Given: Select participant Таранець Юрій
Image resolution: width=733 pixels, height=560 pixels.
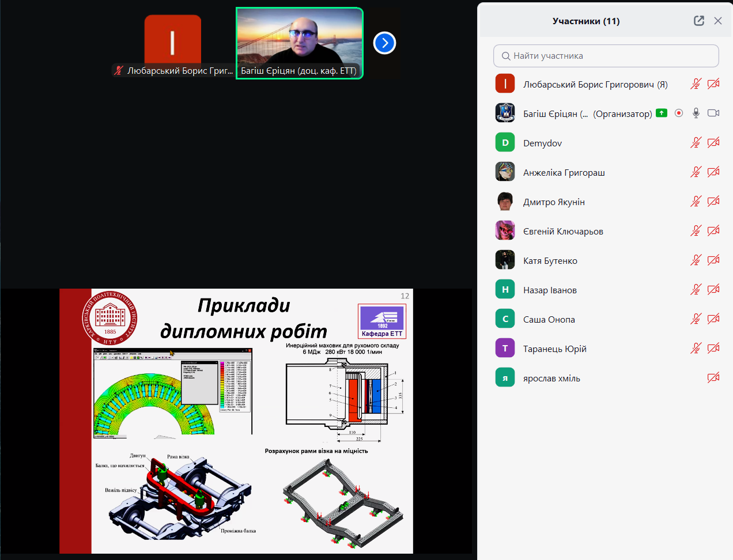Looking at the screenshot, I should tap(606, 349).
